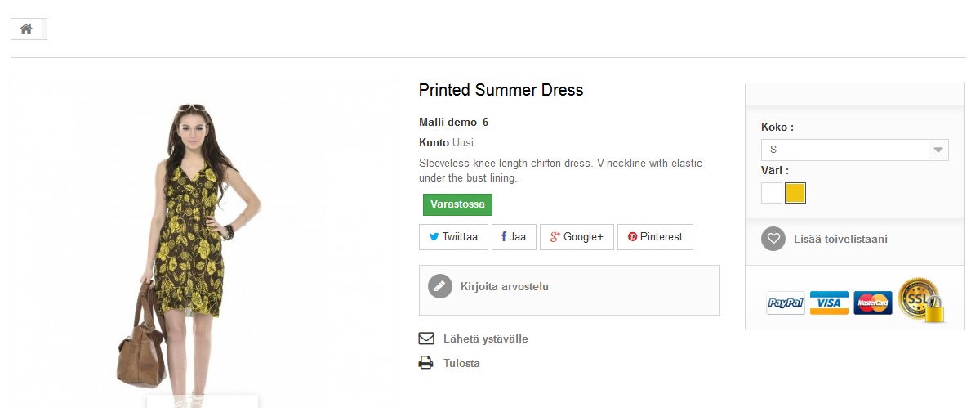
Task: Go to the home breadcrumb icon
Action: pos(26,29)
